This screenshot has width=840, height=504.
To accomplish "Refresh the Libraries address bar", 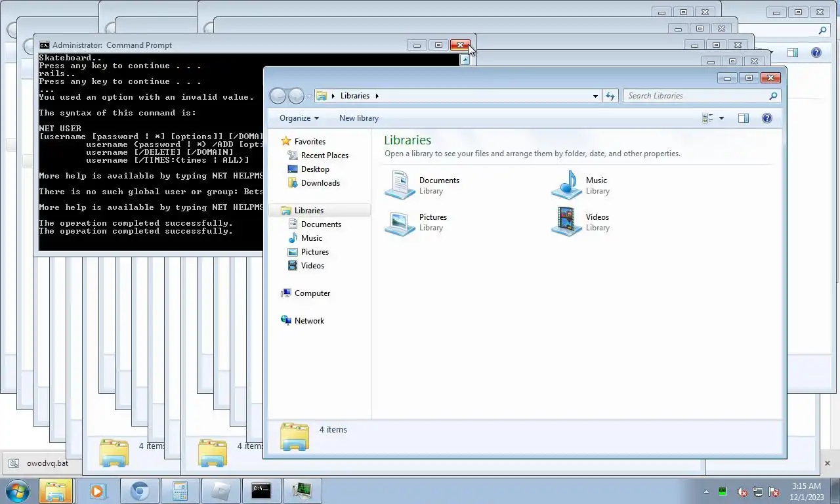I will pos(610,96).
